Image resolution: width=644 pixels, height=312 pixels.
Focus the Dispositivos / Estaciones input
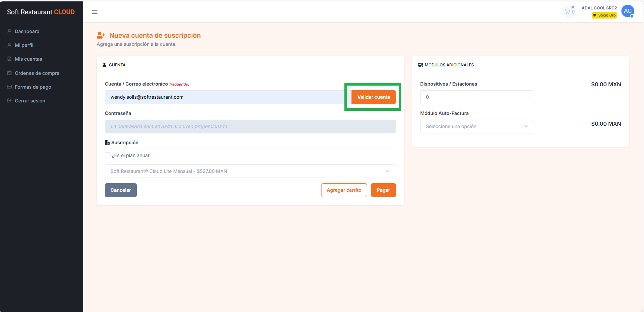pyautogui.click(x=477, y=97)
